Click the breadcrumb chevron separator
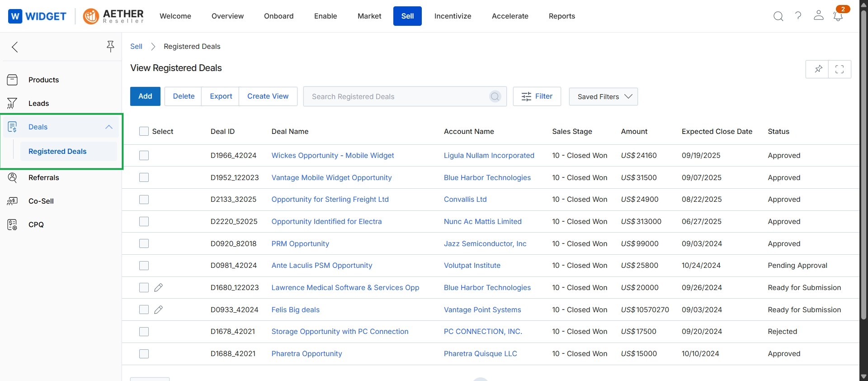This screenshot has height=381, width=868. tap(153, 47)
